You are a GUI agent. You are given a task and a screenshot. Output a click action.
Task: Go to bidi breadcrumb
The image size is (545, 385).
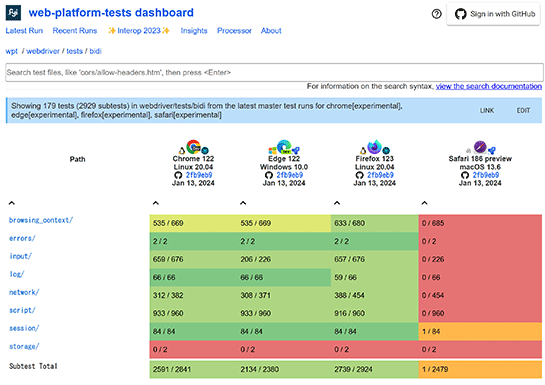96,51
